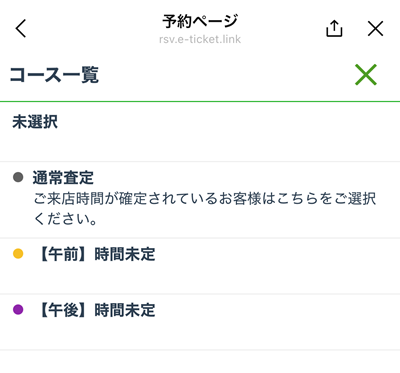Screen dimensions: 400x373
Task: Choose the 通常査定 course title
Action: [63, 177]
